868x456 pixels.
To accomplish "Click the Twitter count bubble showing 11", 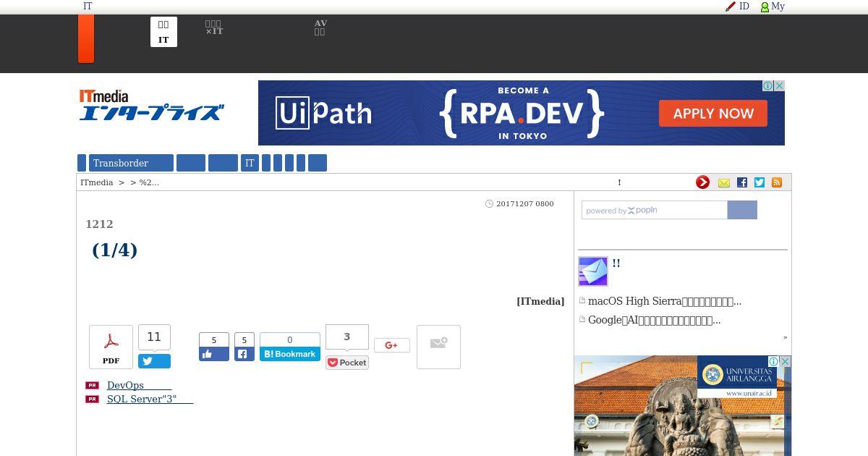I will point(154,337).
